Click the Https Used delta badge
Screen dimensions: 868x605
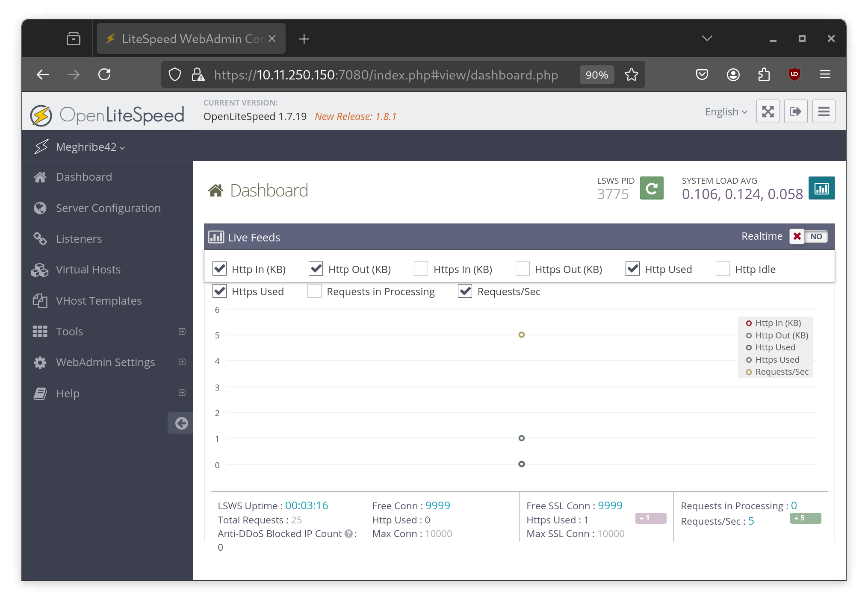pos(651,518)
